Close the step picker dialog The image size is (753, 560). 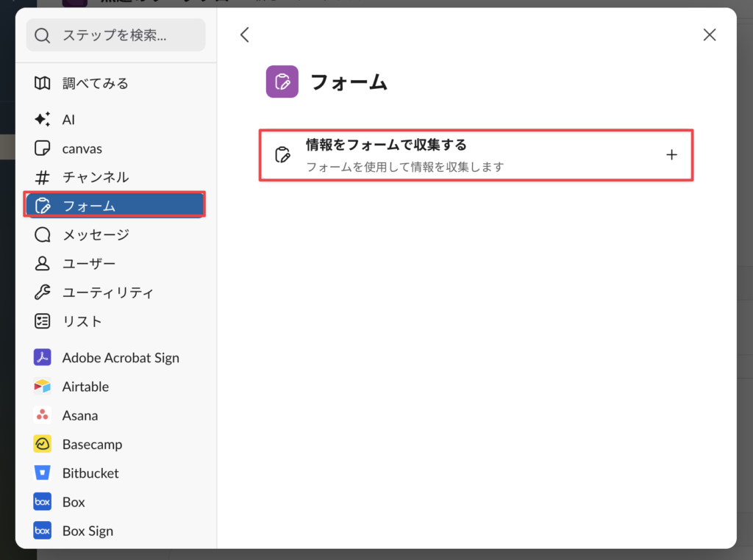click(709, 35)
